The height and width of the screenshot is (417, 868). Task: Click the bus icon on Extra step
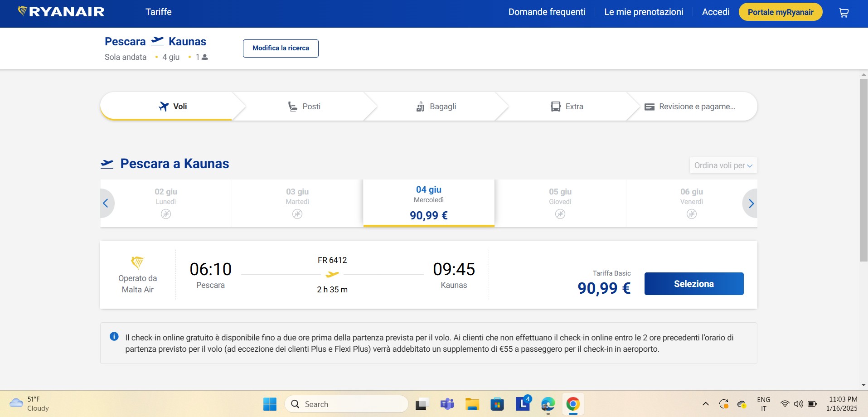point(556,107)
